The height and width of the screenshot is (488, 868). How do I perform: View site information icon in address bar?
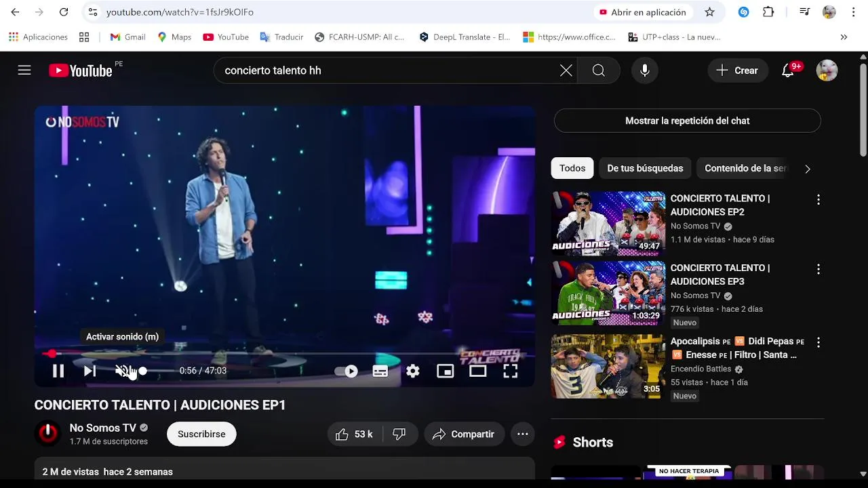pos(94,12)
